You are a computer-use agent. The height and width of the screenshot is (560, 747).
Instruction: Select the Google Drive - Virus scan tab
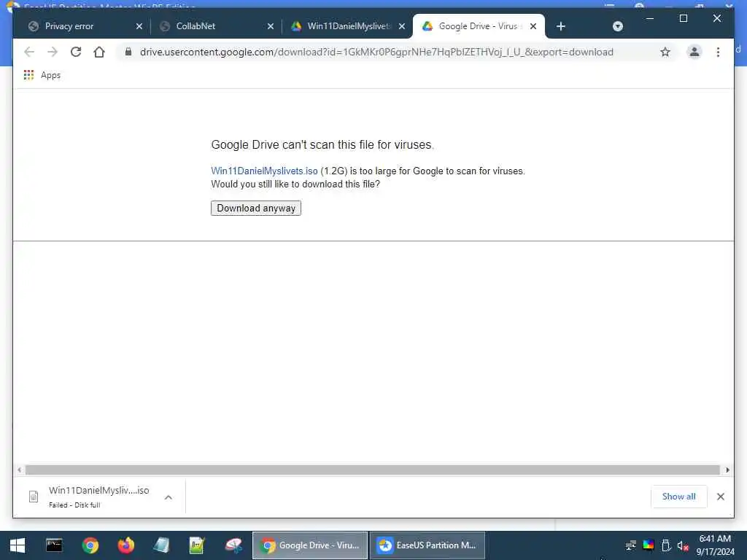pos(478,26)
